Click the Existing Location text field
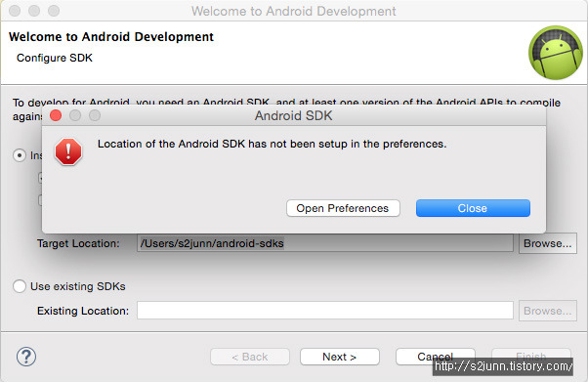Screen dimensions: 588x382 tap(324, 311)
